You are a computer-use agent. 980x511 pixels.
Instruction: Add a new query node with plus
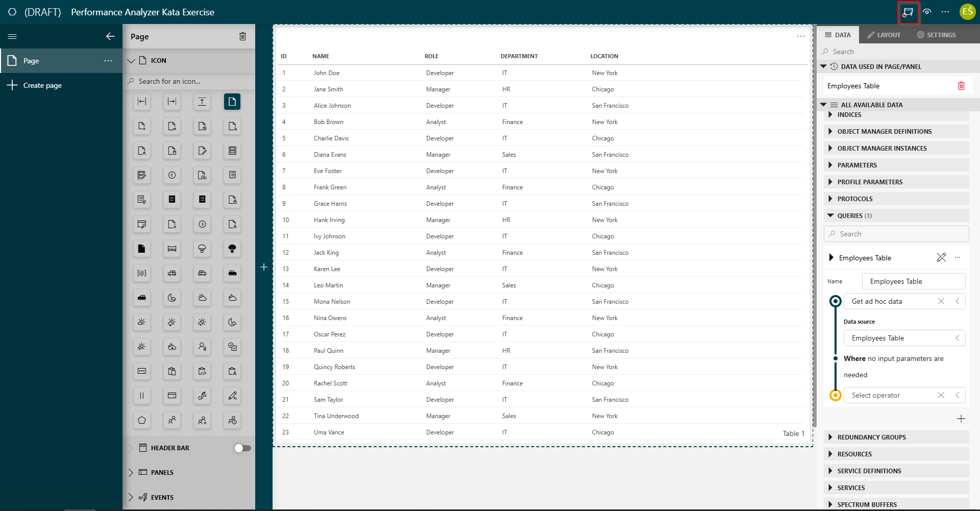click(961, 419)
